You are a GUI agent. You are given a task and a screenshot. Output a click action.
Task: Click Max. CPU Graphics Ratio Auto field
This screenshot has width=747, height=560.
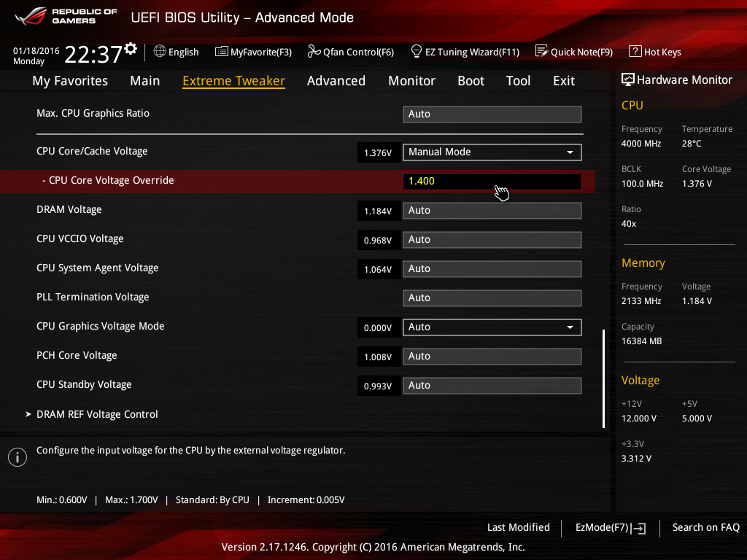(x=492, y=114)
